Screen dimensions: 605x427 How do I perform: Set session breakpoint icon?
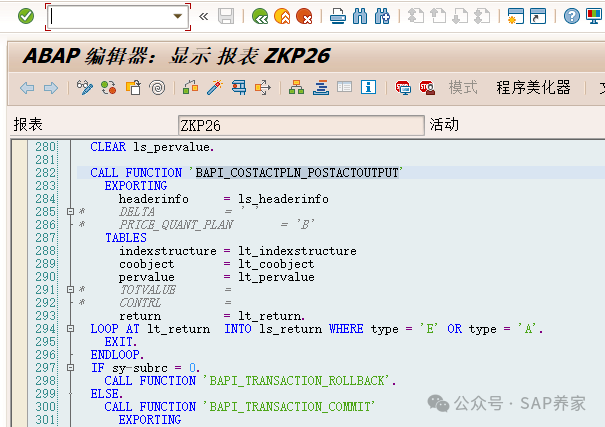point(403,88)
